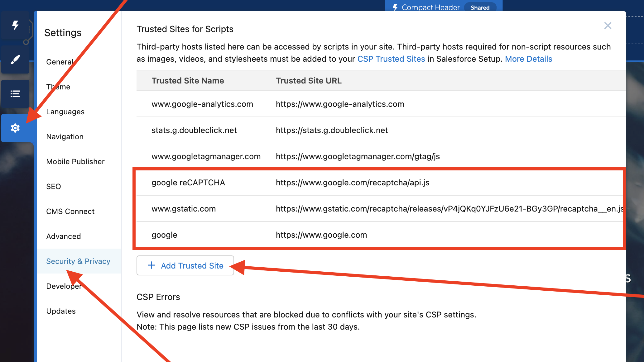Open CMS Connect settings

[x=70, y=211]
